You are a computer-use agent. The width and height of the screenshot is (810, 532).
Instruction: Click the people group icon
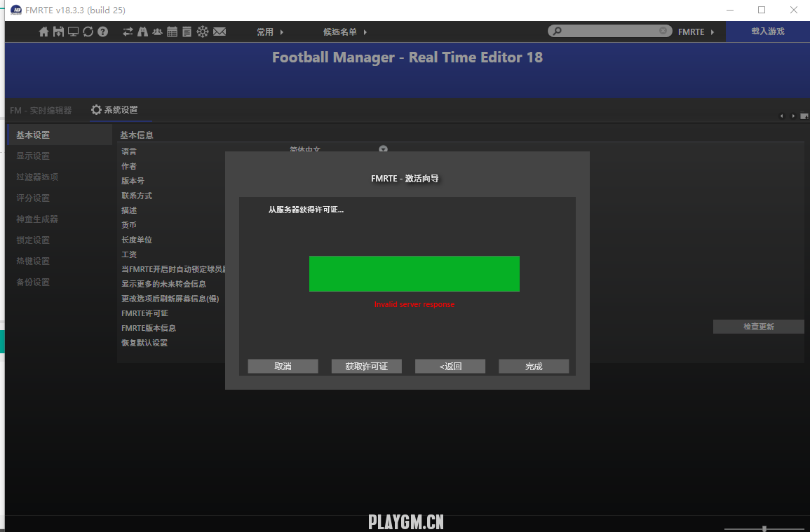[x=157, y=32]
